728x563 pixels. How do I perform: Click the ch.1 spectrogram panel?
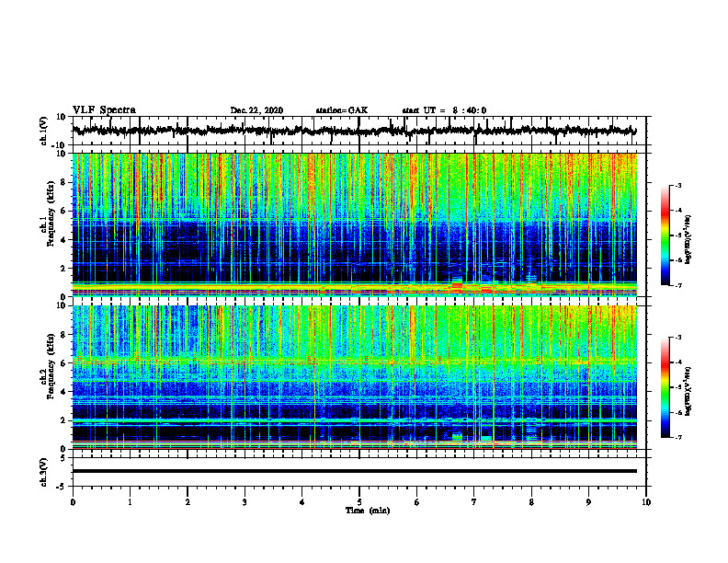[x=354, y=224]
